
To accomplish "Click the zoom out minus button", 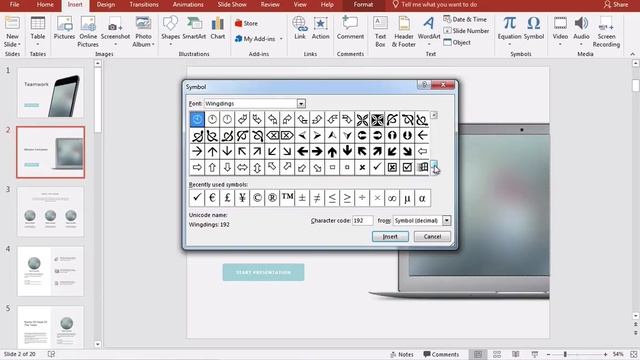I will [x=549, y=354].
